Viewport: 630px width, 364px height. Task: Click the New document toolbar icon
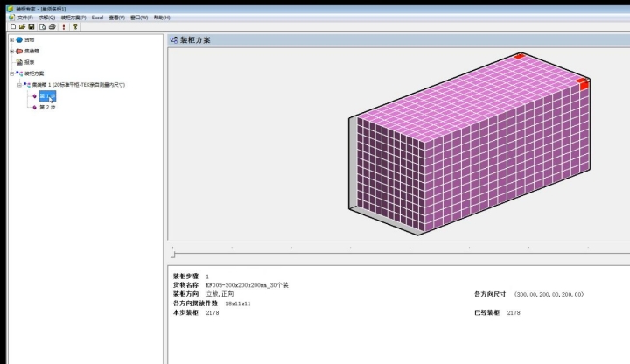(12, 27)
